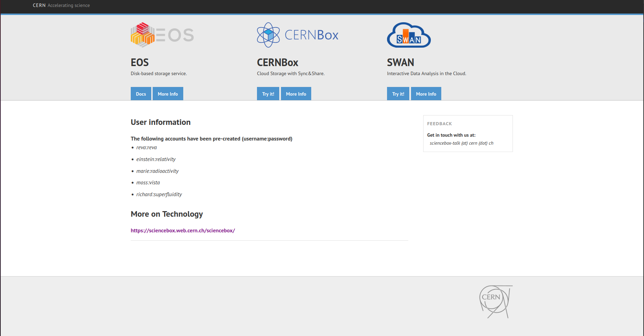Open More Info for SWAN

pyautogui.click(x=426, y=94)
